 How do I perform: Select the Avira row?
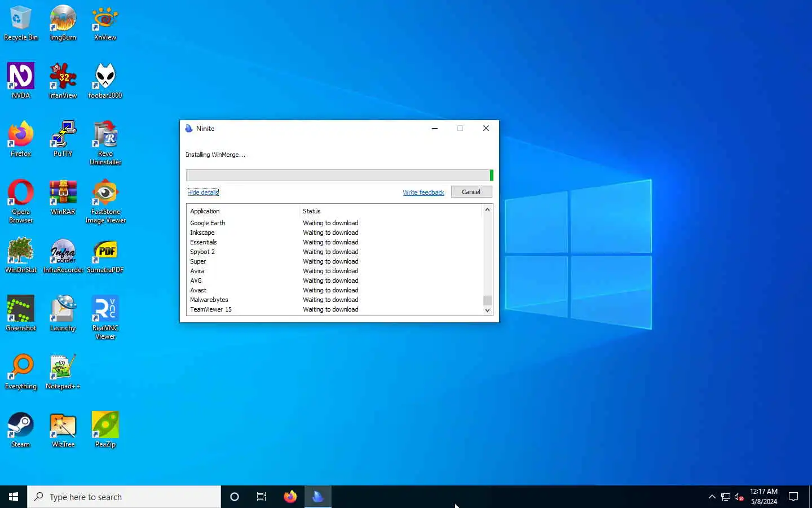click(335, 271)
